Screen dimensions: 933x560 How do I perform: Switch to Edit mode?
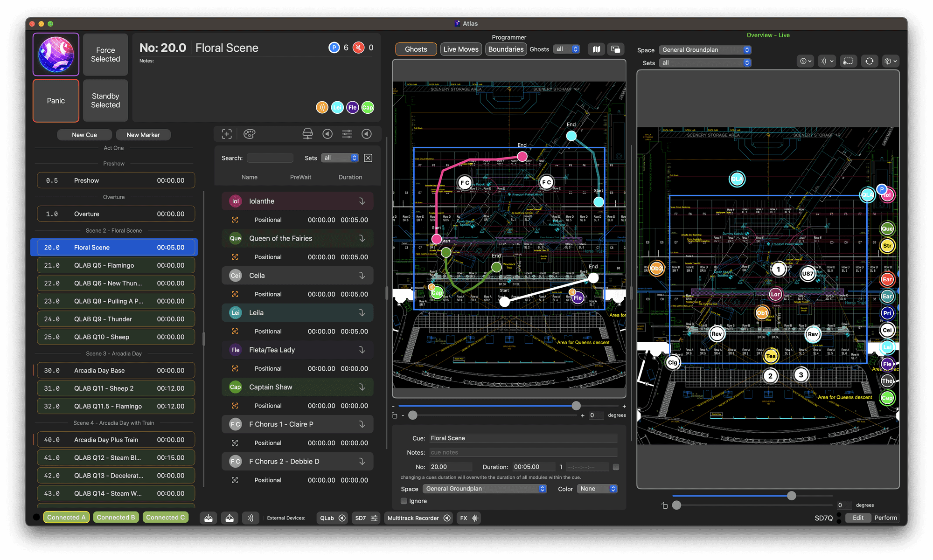pyautogui.click(x=858, y=518)
